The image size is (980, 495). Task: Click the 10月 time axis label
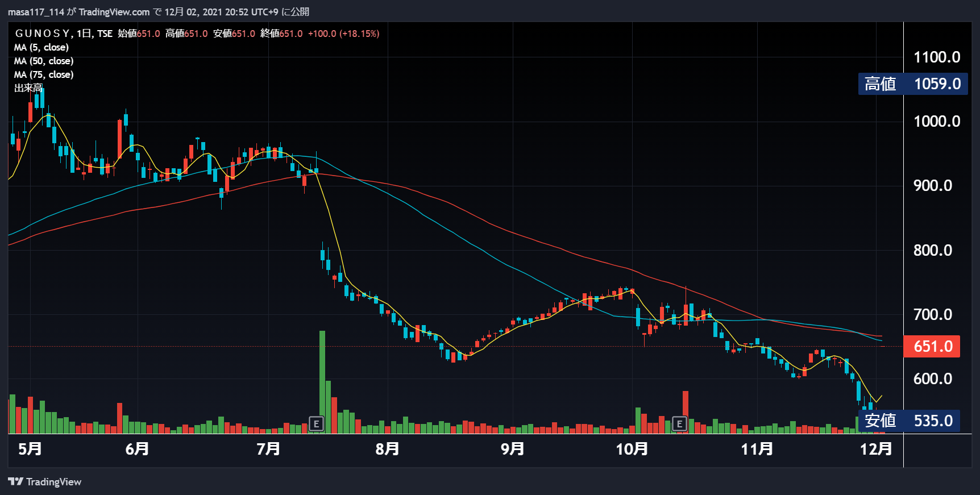632,449
